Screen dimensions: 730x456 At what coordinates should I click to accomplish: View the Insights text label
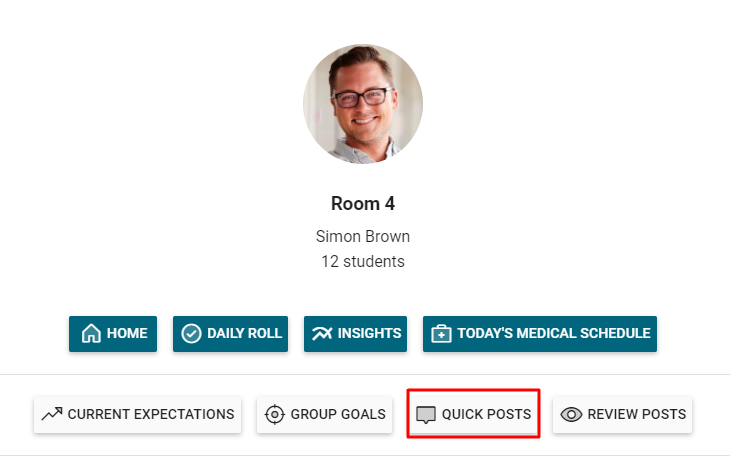pos(369,334)
